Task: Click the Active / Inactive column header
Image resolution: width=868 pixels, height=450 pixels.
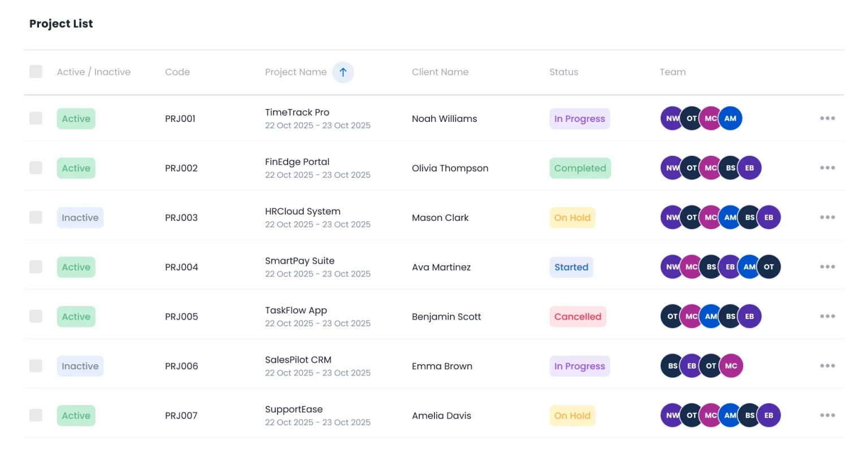Action: (x=94, y=72)
